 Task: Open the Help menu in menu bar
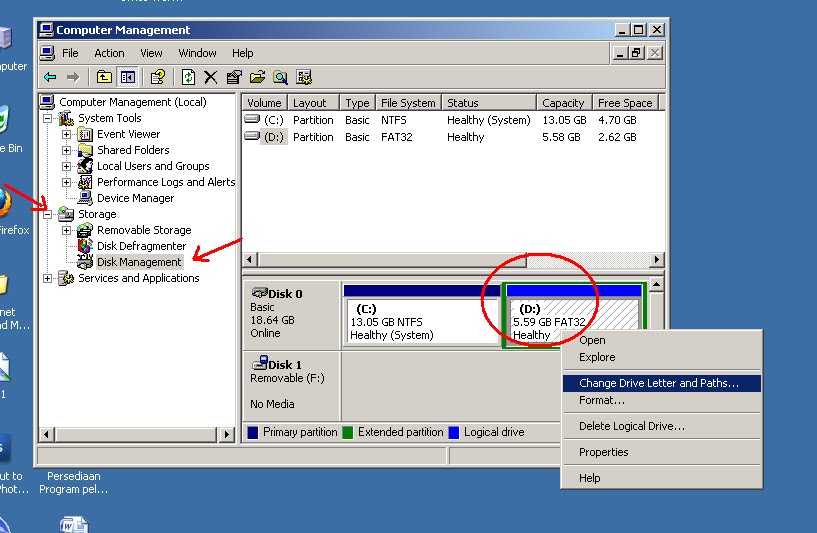[x=242, y=53]
